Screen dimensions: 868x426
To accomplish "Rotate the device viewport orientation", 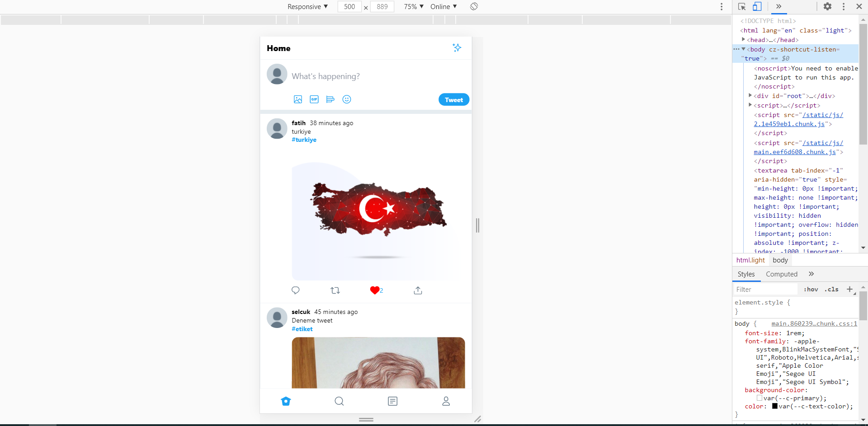I will (x=474, y=6).
